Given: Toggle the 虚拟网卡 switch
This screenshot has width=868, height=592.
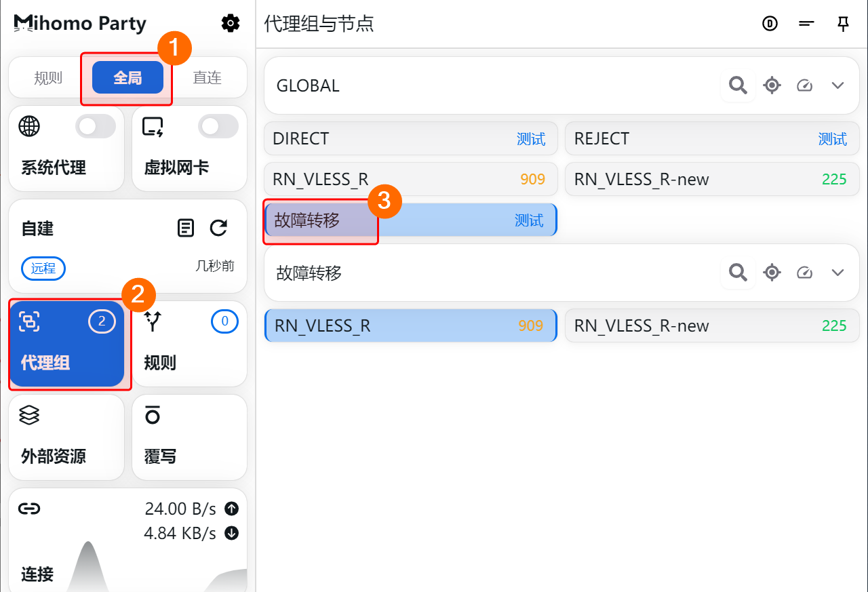Looking at the screenshot, I should coord(218,126).
